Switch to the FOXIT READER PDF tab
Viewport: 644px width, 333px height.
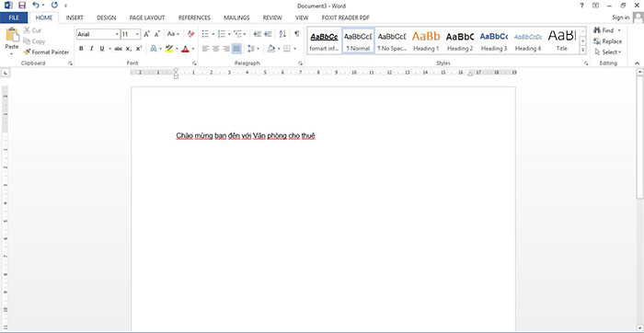345,17
